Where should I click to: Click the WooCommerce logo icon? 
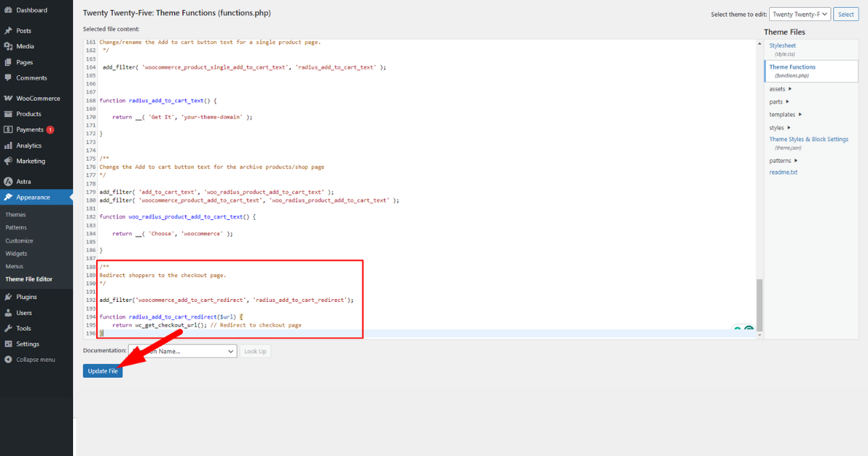[8, 98]
